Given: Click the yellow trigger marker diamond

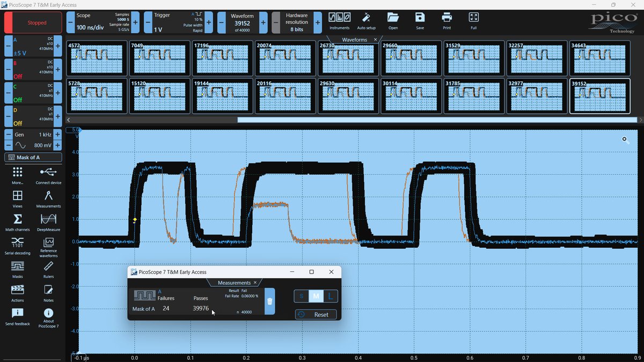Looking at the screenshot, I should [x=135, y=220].
